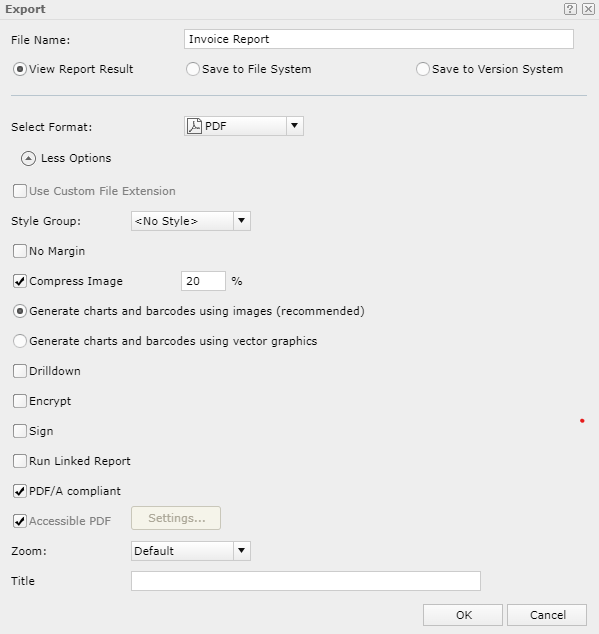Toggle the Accessible PDF checkbox

(20, 521)
